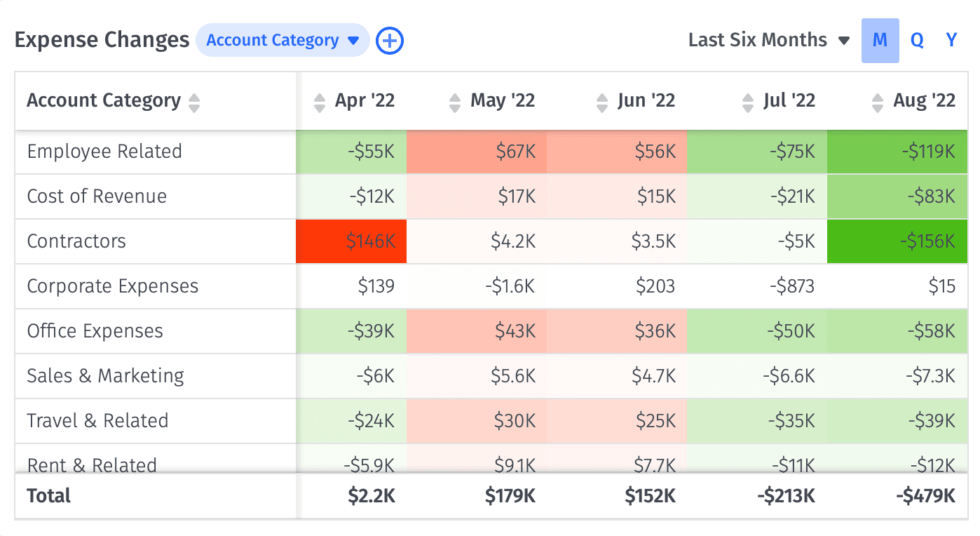Click the sort arrows on Aug '22 column

876,101
